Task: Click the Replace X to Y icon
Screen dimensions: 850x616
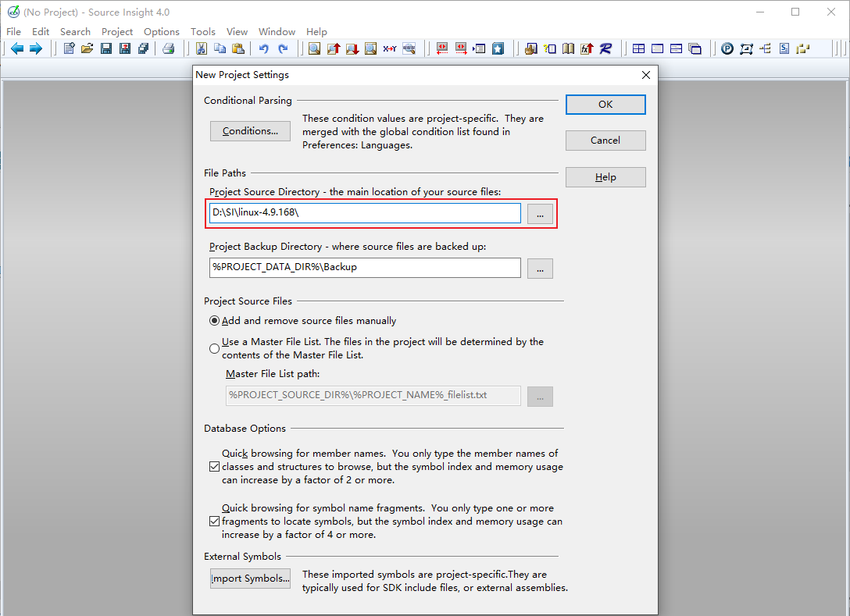Action: (389, 48)
